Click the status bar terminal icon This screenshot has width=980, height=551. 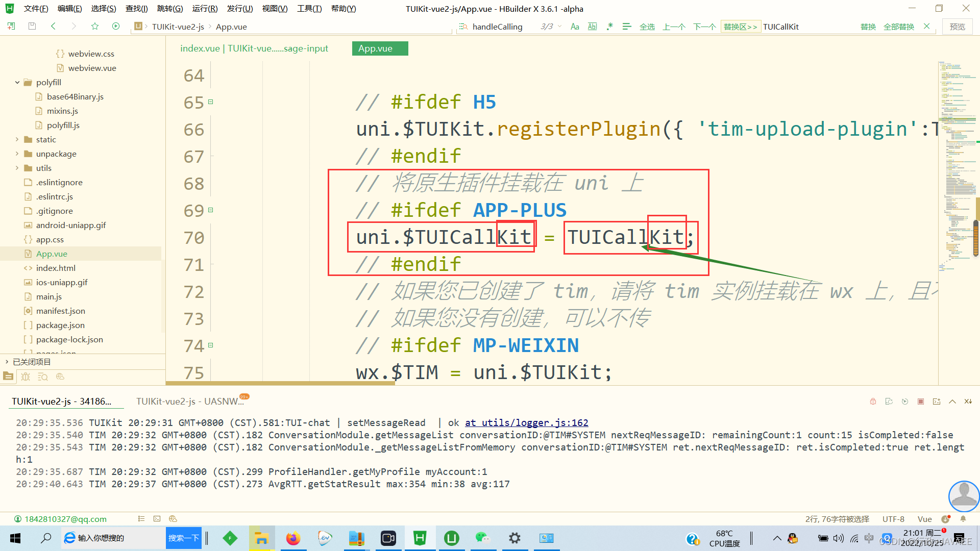pyautogui.click(x=157, y=519)
